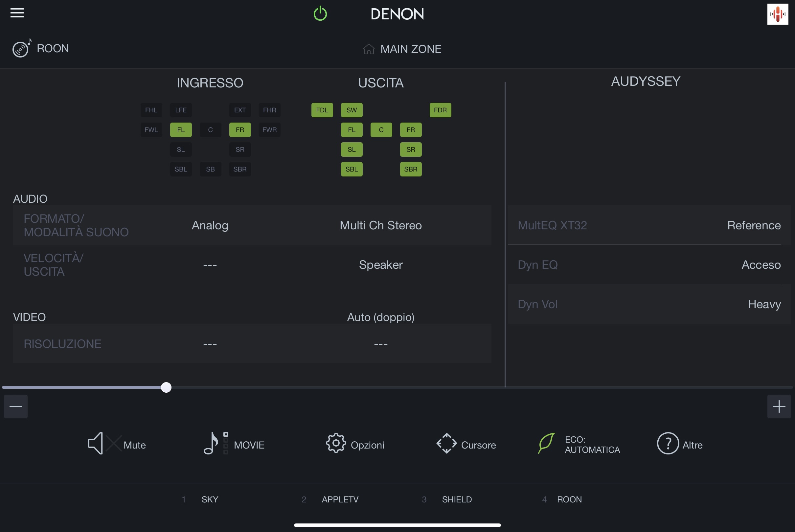This screenshot has width=795, height=532.
Task: Click Auto (doppio) video output text
Action: pyautogui.click(x=380, y=317)
